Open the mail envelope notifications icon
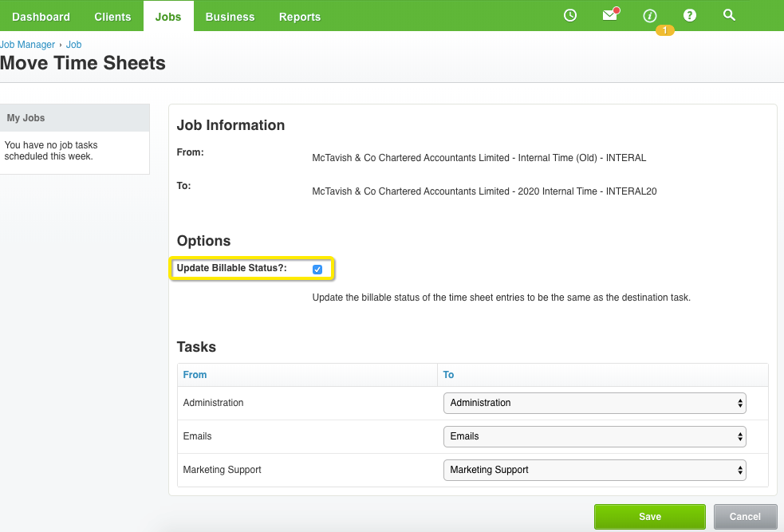 click(x=610, y=14)
